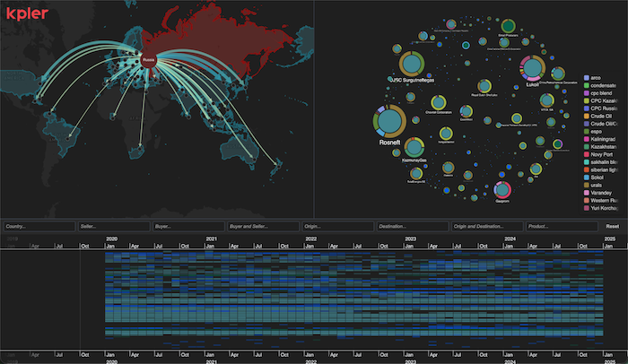The width and height of the screenshot is (628, 364).
Task: Select the China Petrochemical Corporation node
Action: (x=557, y=74)
